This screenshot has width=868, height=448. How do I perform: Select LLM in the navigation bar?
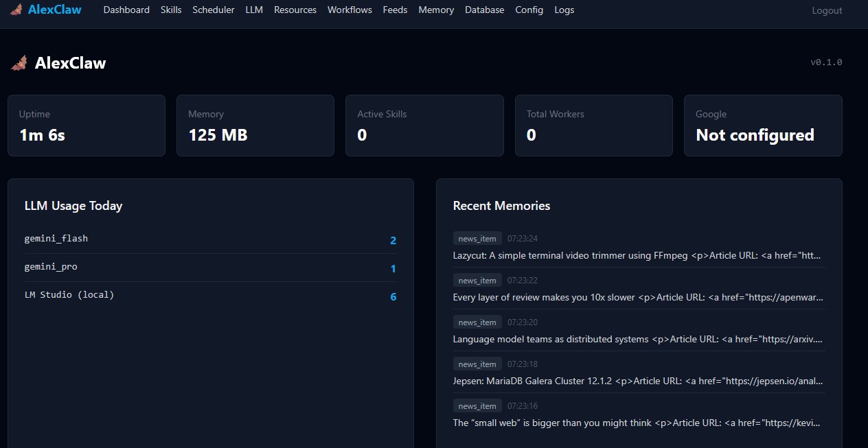pyautogui.click(x=254, y=10)
